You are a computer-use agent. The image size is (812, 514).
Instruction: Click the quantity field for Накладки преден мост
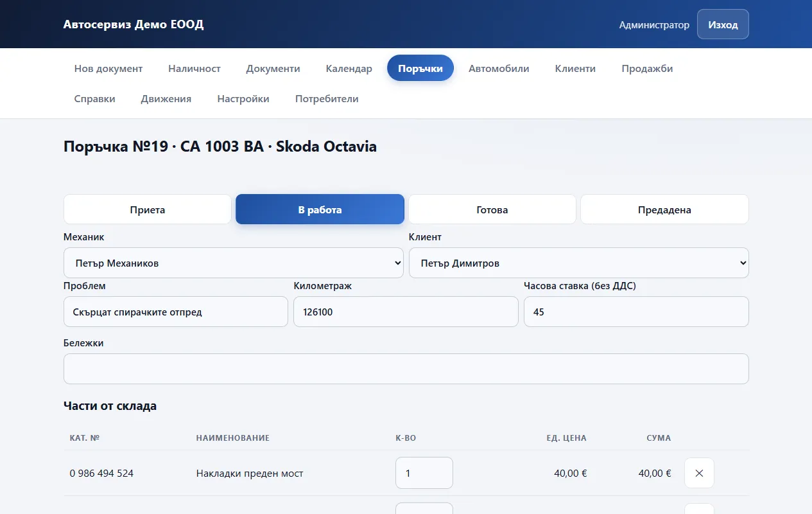tap(424, 473)
